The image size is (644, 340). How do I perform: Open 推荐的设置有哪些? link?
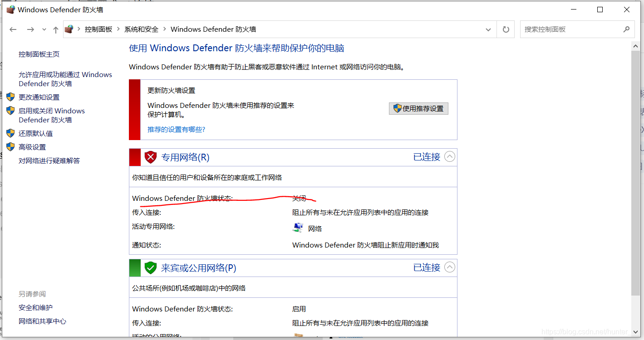click(x=176, y=129)
